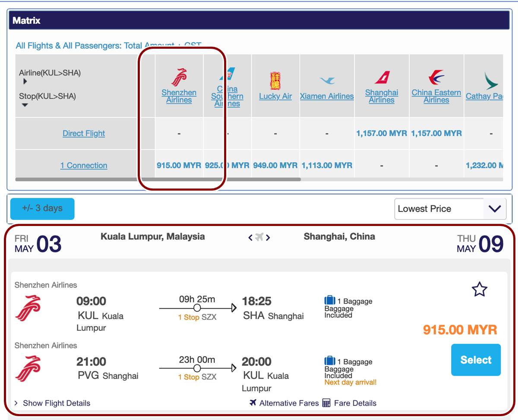This screenshot has width=518, height=420.
Task: Open the China Eastern Airlines link
Action: coord(436,96)
